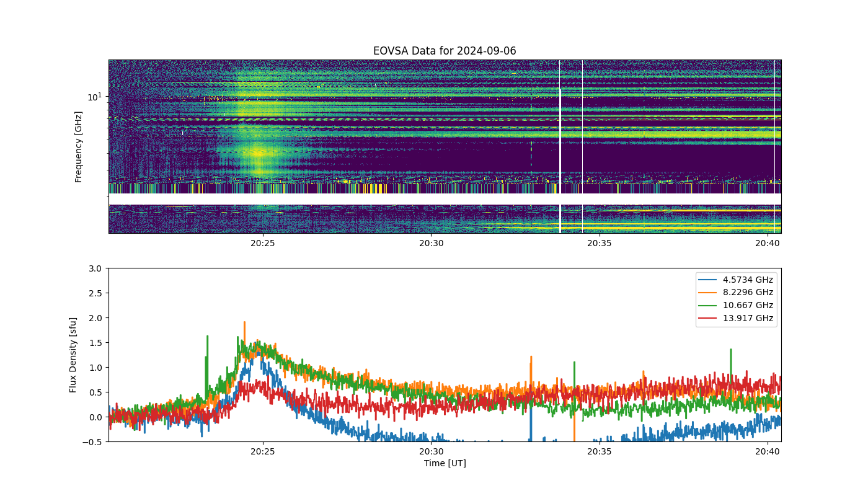Screen dimensions: 868x496
Task: Click the '20:35' tick label under the flux plot
Action: 600,451
